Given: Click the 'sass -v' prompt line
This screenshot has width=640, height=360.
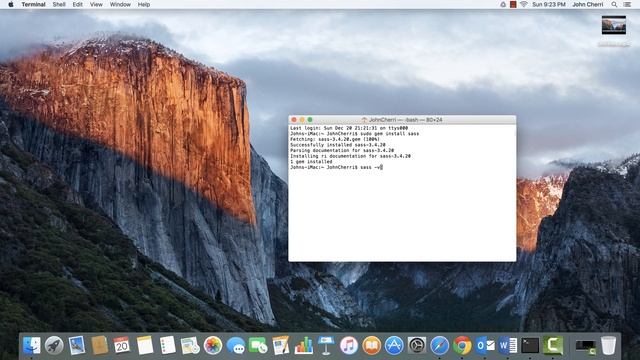Looking at the screenshot, I should point(336,167).
